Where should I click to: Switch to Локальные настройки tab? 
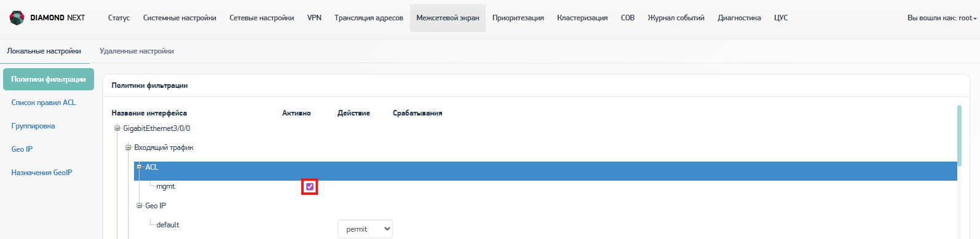pyautogui.click(x=44, y=51)
